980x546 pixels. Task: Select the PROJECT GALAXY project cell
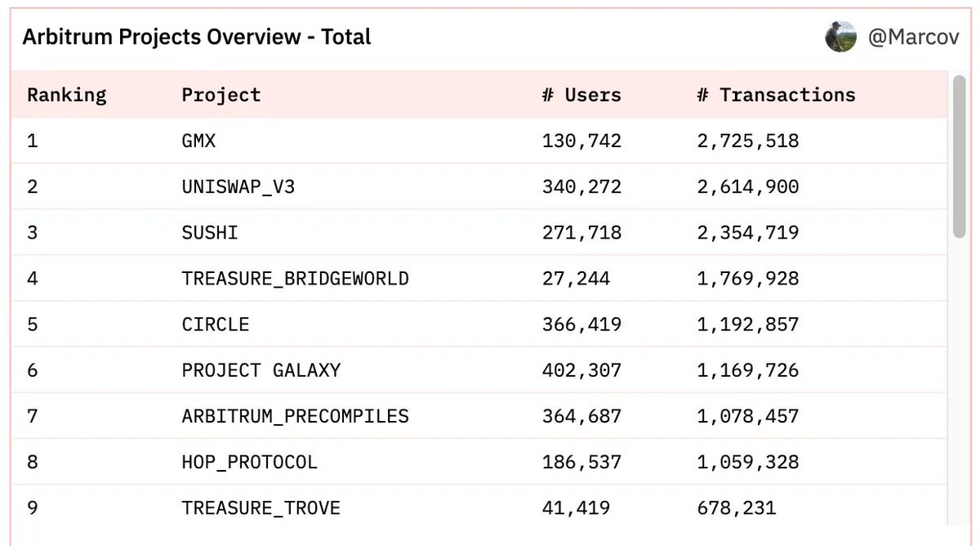[261, 370]
